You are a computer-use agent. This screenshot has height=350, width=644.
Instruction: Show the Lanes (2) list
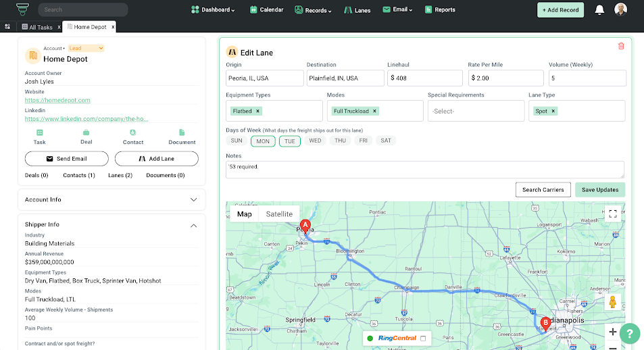120,175
